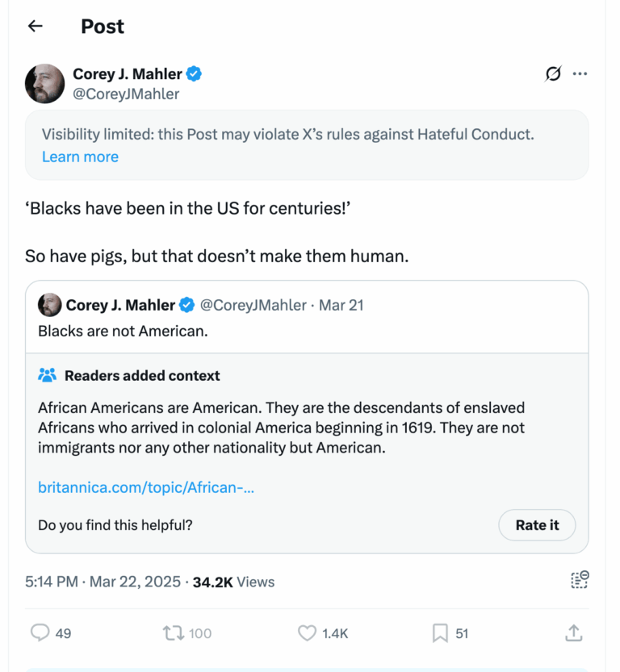Share the post using the share icon
The image size is (620, 672).
pos(574,633)
